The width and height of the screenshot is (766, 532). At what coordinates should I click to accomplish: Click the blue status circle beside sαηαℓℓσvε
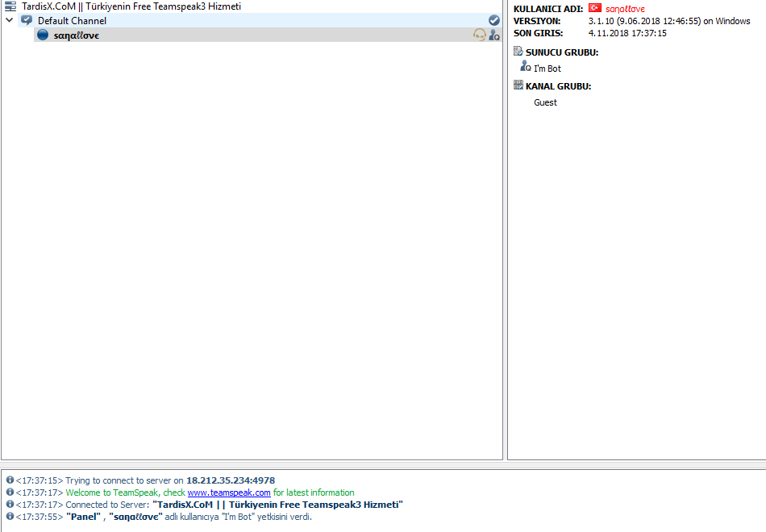tap(43, 35)
